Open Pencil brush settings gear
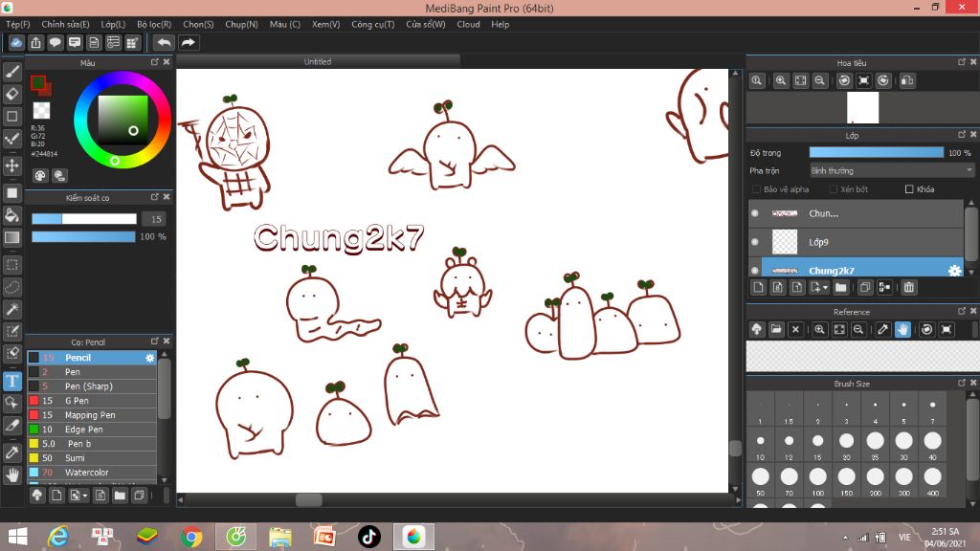The image size is (980, 551). click(x=149, y=358)
